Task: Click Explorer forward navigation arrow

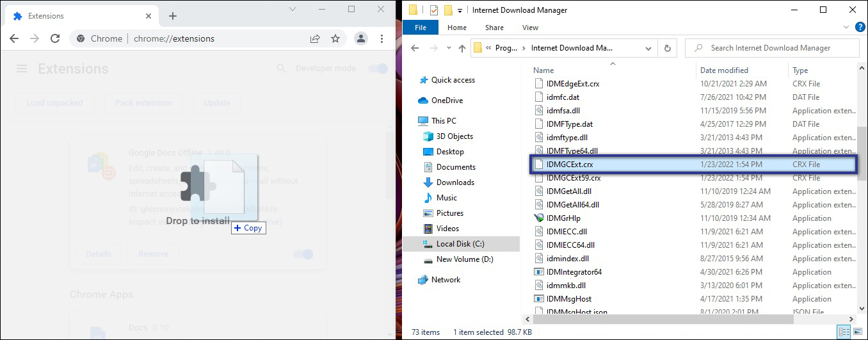Action: (433, 48)
